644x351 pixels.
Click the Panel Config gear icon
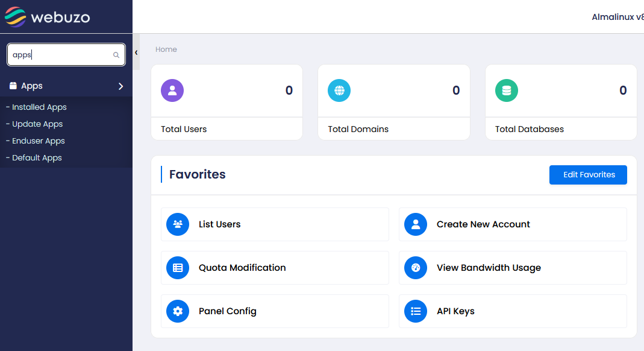pyautogui.click(x=178, y=311)
